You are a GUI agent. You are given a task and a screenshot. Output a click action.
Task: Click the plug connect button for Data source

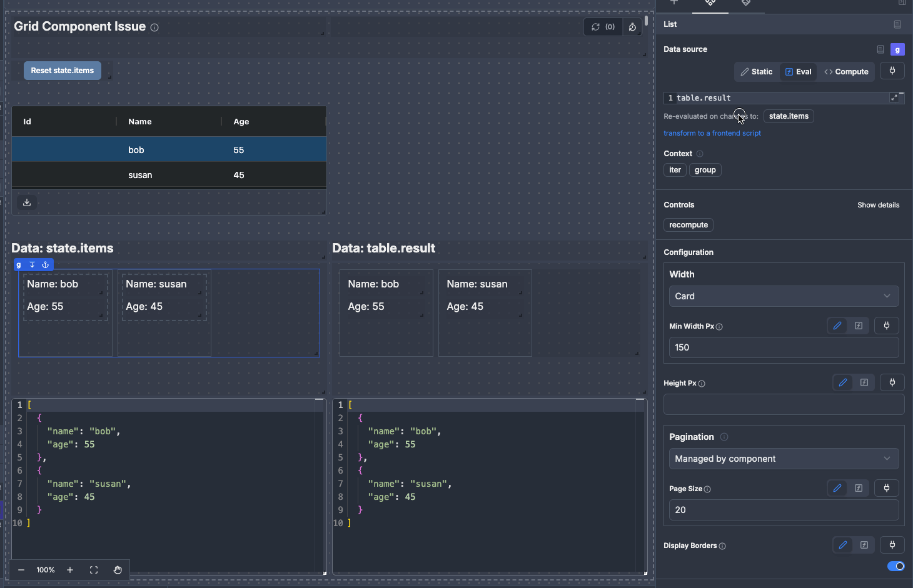point(892,71)
